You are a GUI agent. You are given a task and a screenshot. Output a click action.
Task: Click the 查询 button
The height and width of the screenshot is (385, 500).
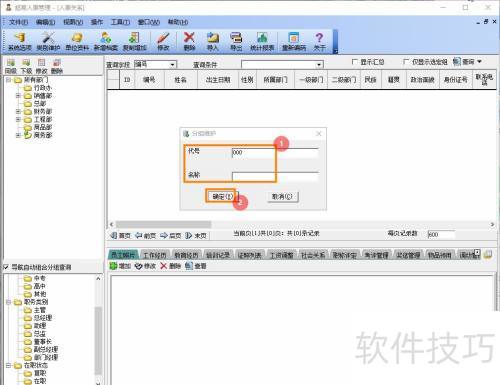[x=464, y=62]
